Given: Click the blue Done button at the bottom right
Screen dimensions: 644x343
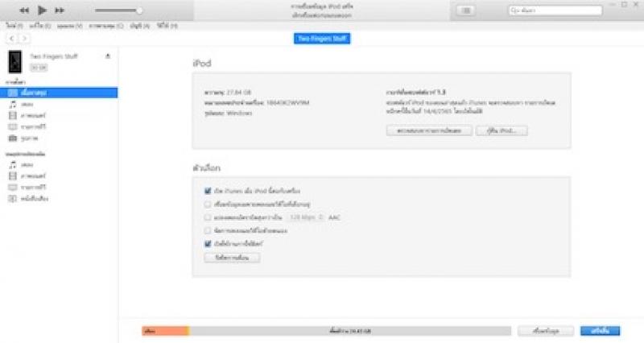Looking at the screenshot, I should coord(600,331).
